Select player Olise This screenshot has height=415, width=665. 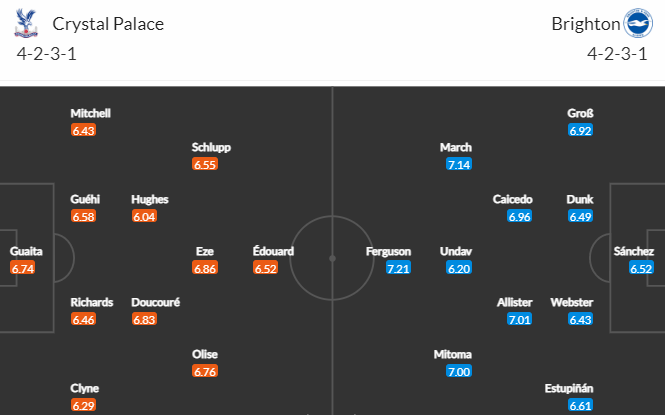pyautogui.click(x=205, y=354)
